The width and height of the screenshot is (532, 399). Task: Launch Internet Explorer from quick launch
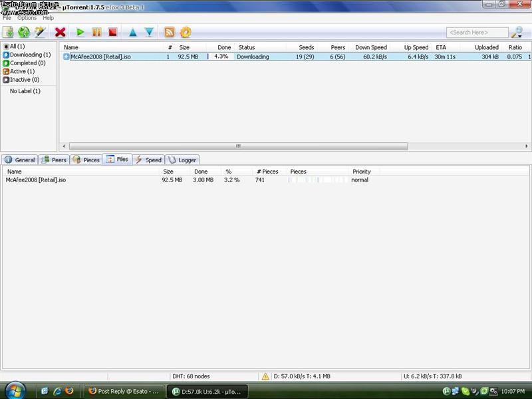click(57, 391)
